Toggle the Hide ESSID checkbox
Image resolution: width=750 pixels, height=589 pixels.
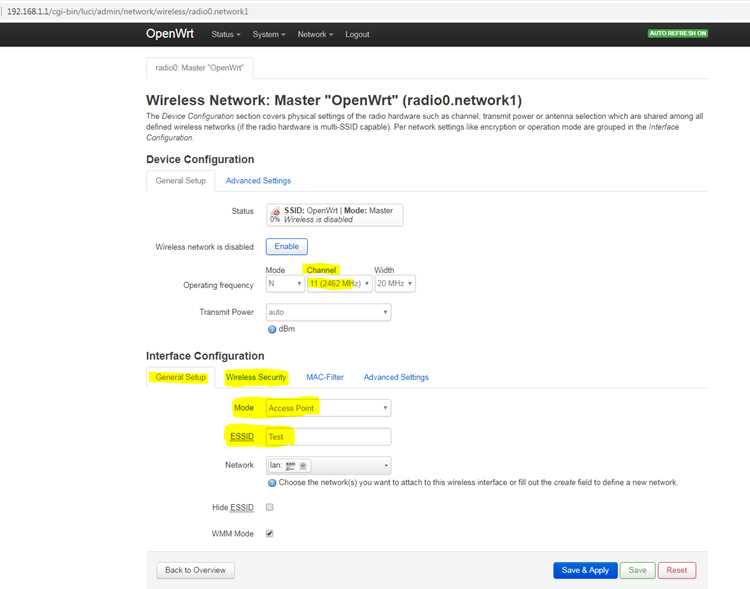tap(270, 507)
